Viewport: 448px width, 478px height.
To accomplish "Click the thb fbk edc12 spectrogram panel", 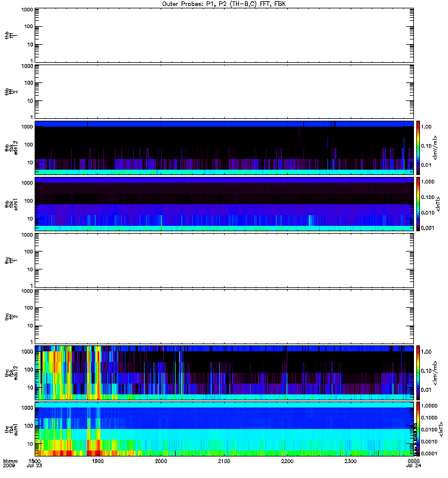I will (x=225, y=148).
